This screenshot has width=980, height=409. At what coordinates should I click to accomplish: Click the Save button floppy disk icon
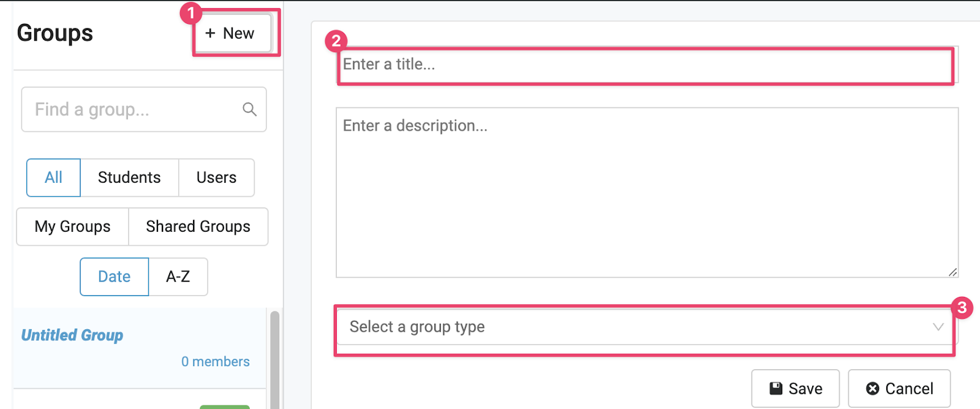click(x=776, y=388)
